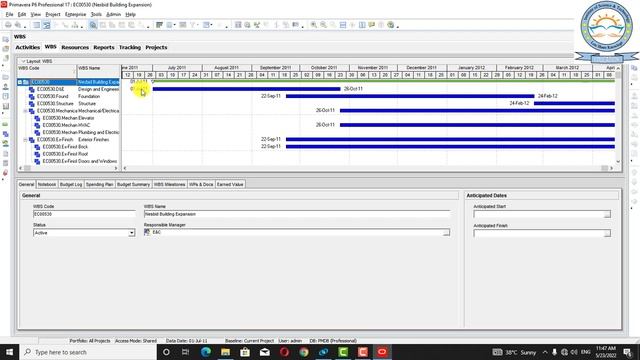This screenshot has width=640, height=360.
Task: Click the Windows Start button
Action: 9,352
